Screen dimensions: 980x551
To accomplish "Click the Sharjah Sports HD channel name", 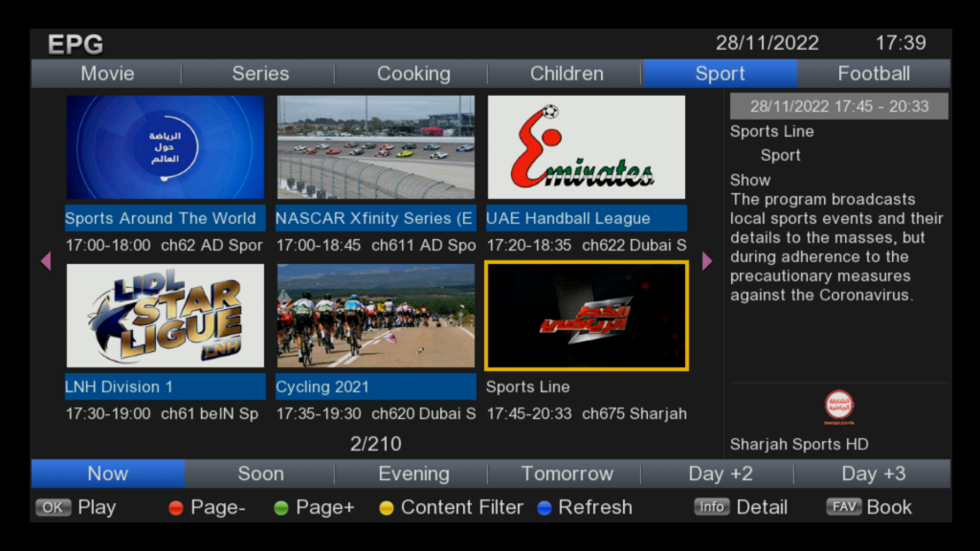I will 799,444.
